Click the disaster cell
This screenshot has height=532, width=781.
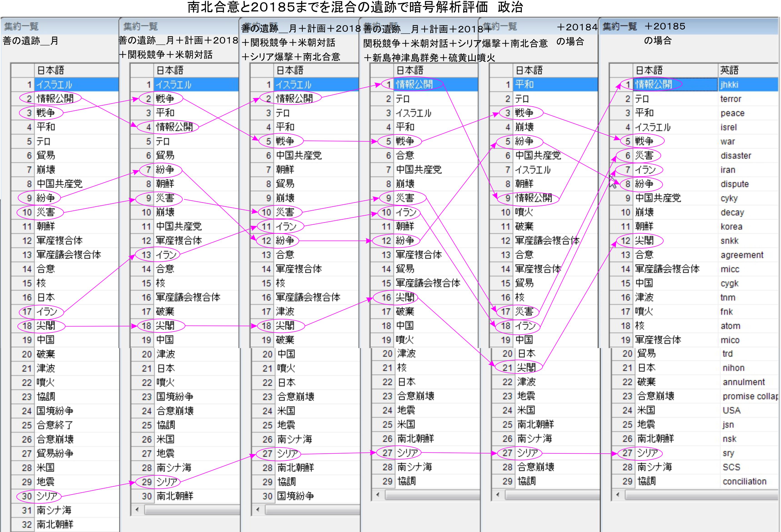click(736, 156)
